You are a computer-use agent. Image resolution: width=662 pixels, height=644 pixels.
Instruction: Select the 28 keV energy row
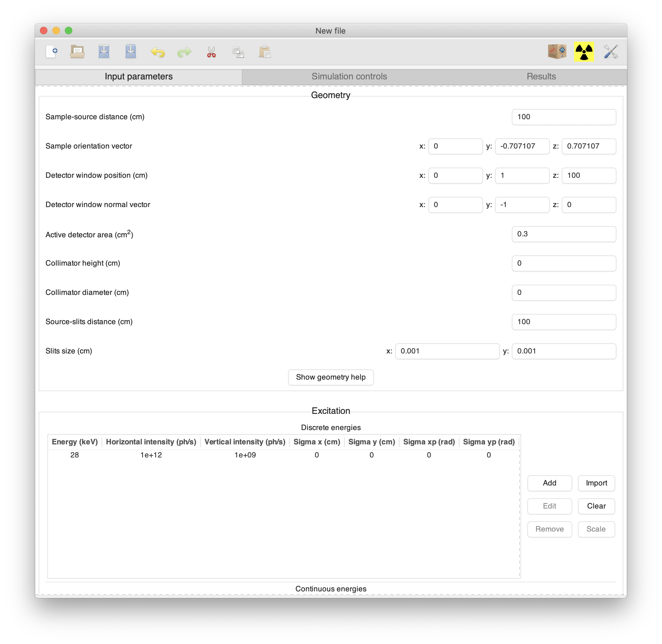tap(283, 455)
